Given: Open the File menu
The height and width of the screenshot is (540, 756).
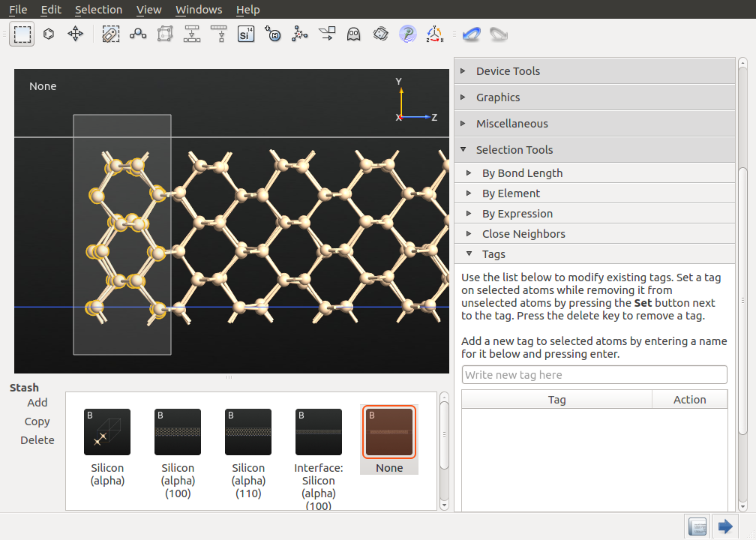Looking at the screenshot, I should point(18,10).
